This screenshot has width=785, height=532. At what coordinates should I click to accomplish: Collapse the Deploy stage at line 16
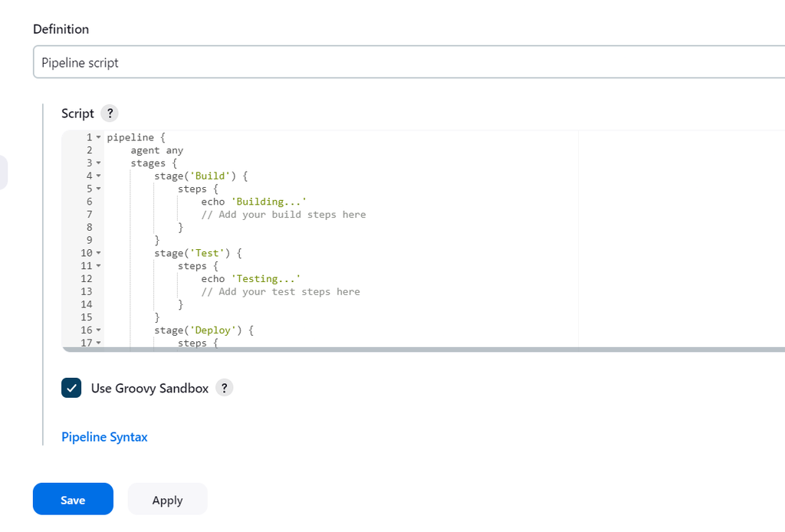(x=98, y=330)
